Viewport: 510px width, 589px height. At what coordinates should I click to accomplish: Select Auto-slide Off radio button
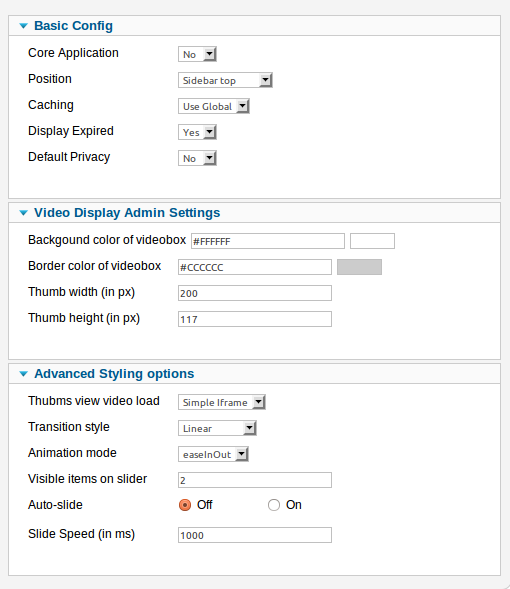[x=185, y=505]
